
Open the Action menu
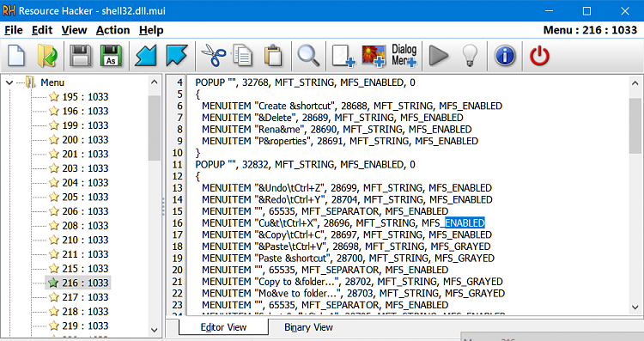pyautogui.click(x=112, y=30)
